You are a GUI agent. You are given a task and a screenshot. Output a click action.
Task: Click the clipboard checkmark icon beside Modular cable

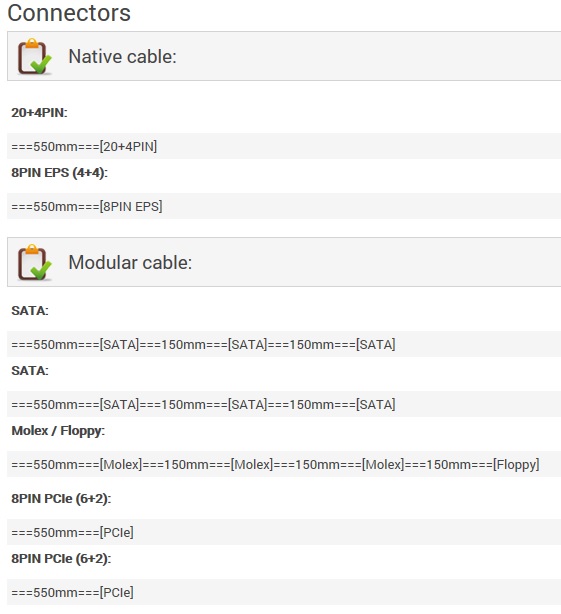point(34,262)
